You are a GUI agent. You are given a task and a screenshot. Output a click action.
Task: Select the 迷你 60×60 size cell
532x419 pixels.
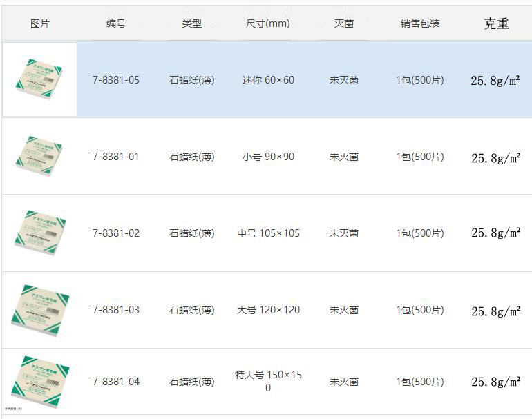click(268, 80)
